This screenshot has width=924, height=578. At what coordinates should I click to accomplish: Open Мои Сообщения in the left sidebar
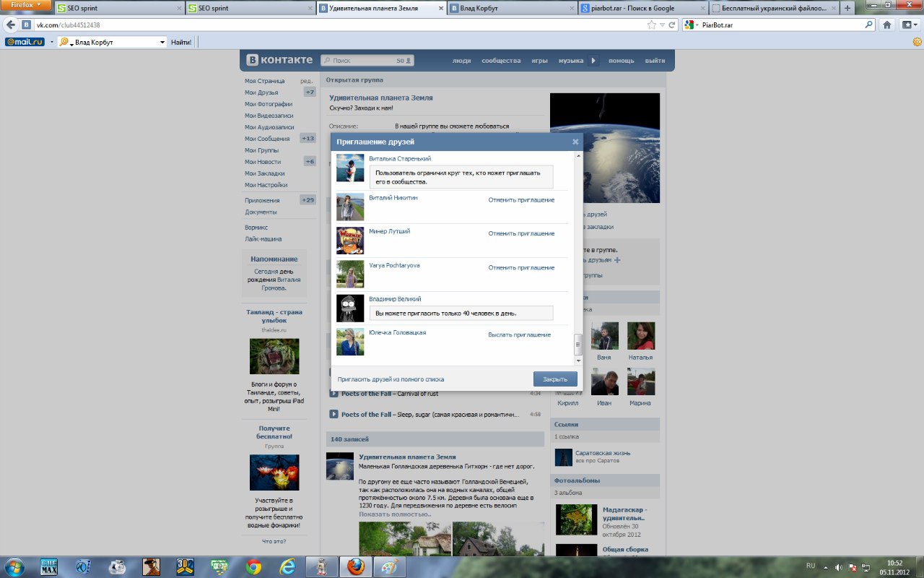tap(267, 139)
